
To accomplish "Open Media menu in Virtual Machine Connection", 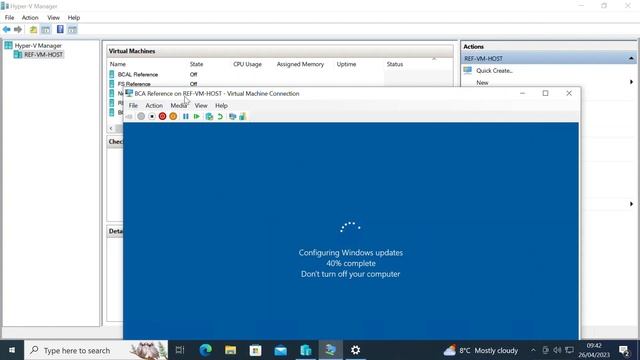I will [178, 105].
